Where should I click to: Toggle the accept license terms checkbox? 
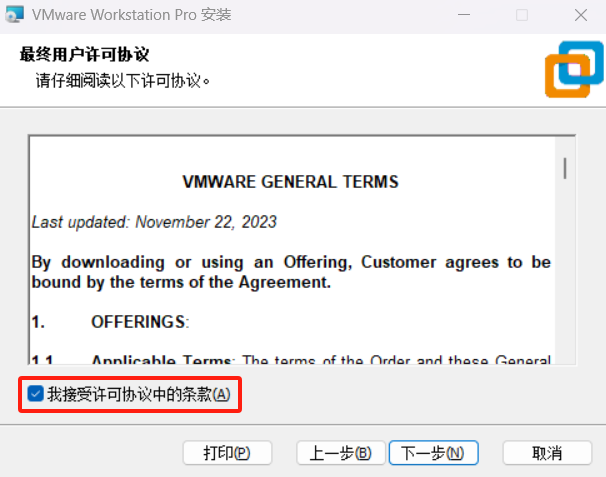pos(36,394)
